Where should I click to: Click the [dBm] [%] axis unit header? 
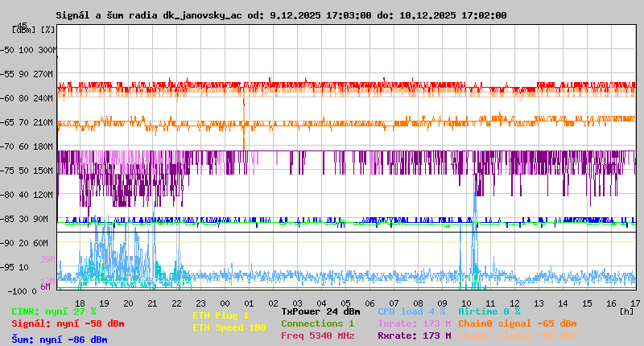click(33, 29)
